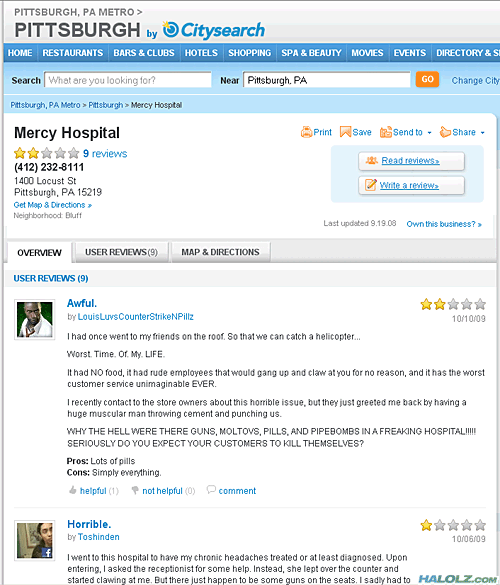Click the Print printer icon
500x585 pixels.
click(306, 132)
